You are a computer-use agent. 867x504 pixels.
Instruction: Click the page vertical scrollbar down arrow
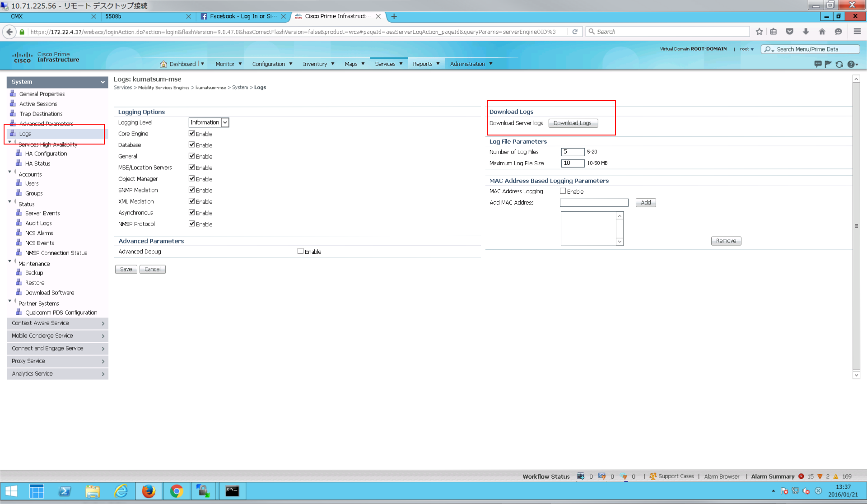coord(856,375)
